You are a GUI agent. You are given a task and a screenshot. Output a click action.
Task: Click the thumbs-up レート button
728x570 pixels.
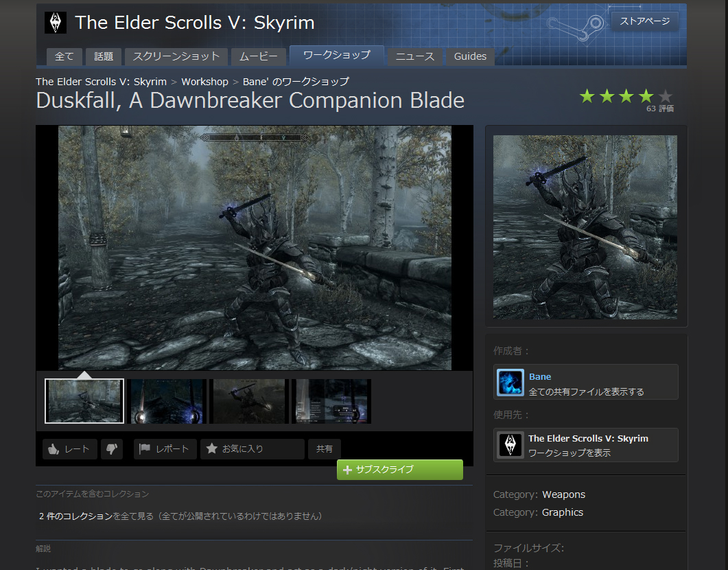point(70,449)
